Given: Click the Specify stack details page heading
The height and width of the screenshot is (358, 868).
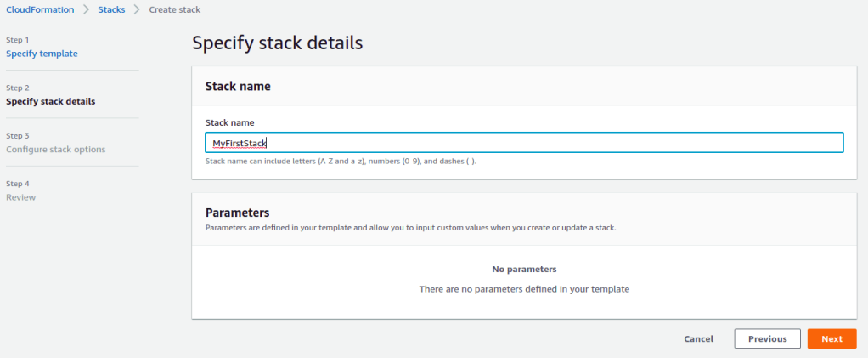Looking at the screenshot, I should pos(278,43).
